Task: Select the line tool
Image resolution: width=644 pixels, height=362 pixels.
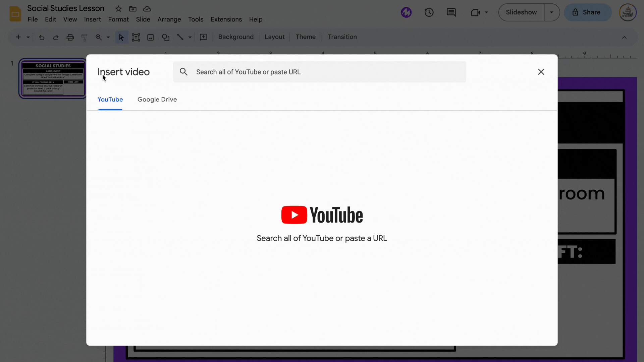Action: [x=180, y=37]
